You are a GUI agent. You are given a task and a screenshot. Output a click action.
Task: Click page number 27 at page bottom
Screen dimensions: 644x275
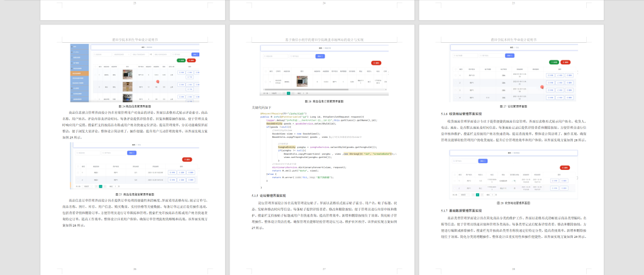point(324,269)
